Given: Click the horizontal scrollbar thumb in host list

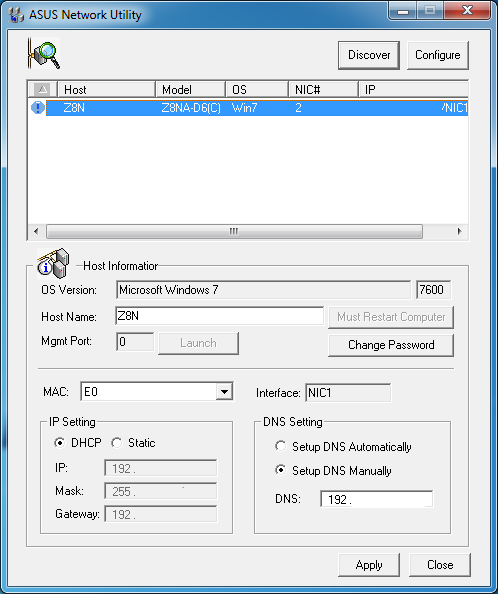Looking at the screenshot, I should [x=234, y=231].
